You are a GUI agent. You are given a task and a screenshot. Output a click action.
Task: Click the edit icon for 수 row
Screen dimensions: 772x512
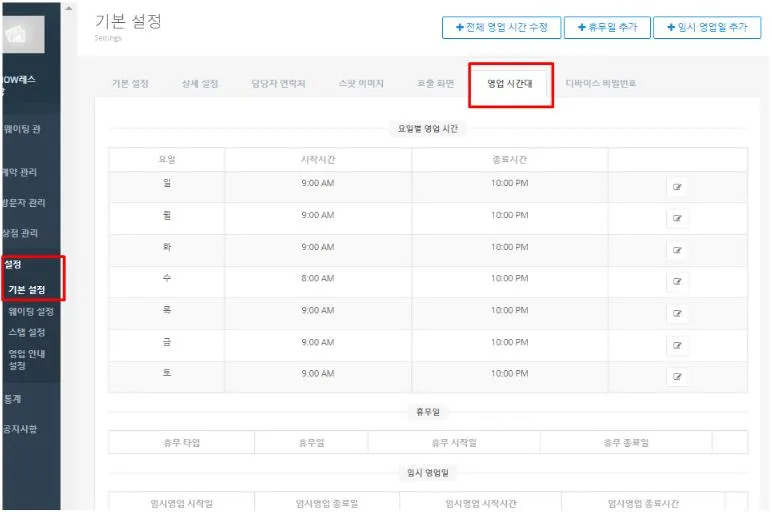[677, 282]
